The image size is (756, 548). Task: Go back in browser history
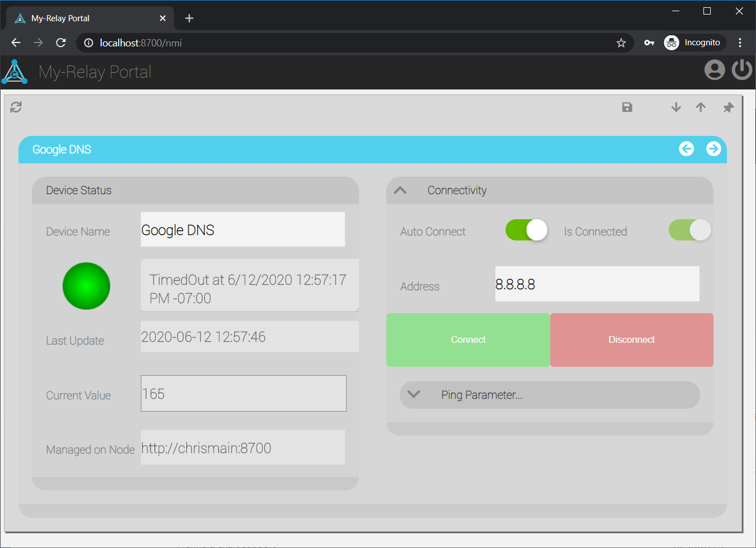[x=16, y=42]
